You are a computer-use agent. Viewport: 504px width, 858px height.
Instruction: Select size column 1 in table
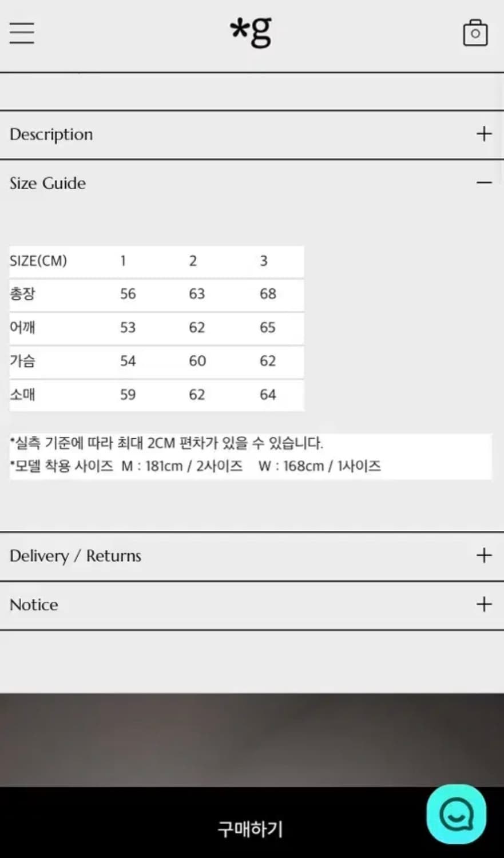click(123, 261)
